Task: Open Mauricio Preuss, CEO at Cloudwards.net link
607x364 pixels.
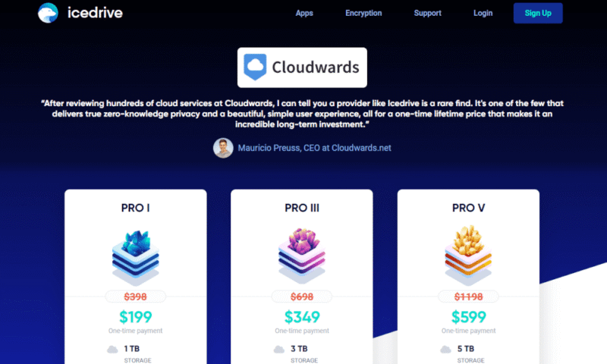Action: (x=314, y=148)
